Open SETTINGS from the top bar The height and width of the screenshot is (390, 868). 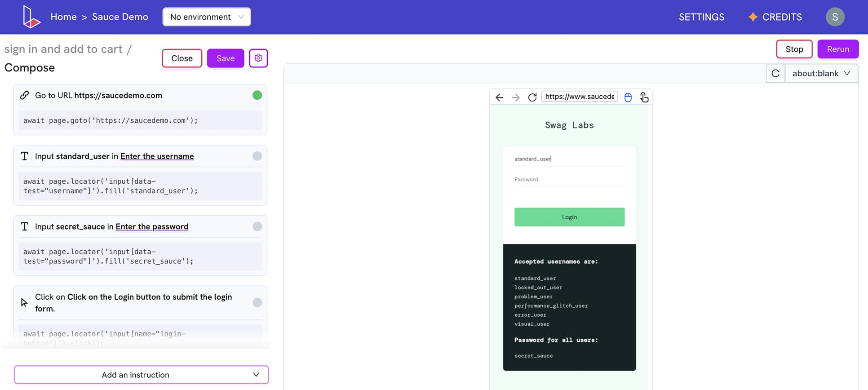coord(701,17)
